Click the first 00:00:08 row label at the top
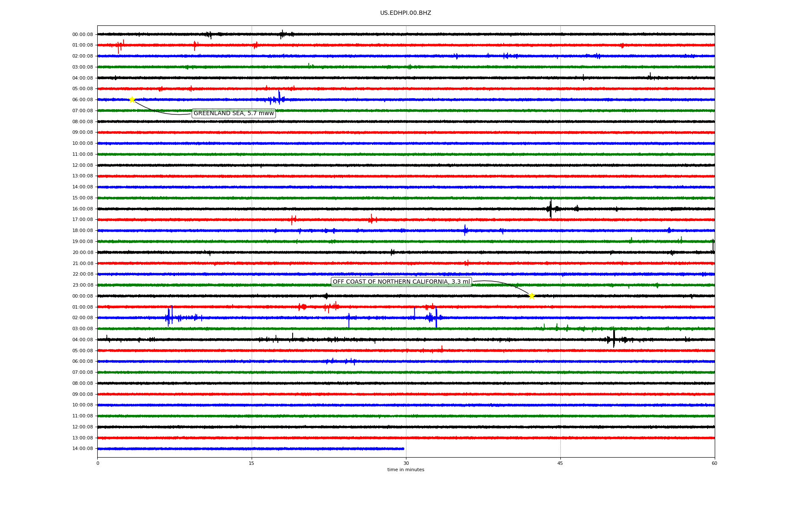812x508 pixels. (82, 34)
